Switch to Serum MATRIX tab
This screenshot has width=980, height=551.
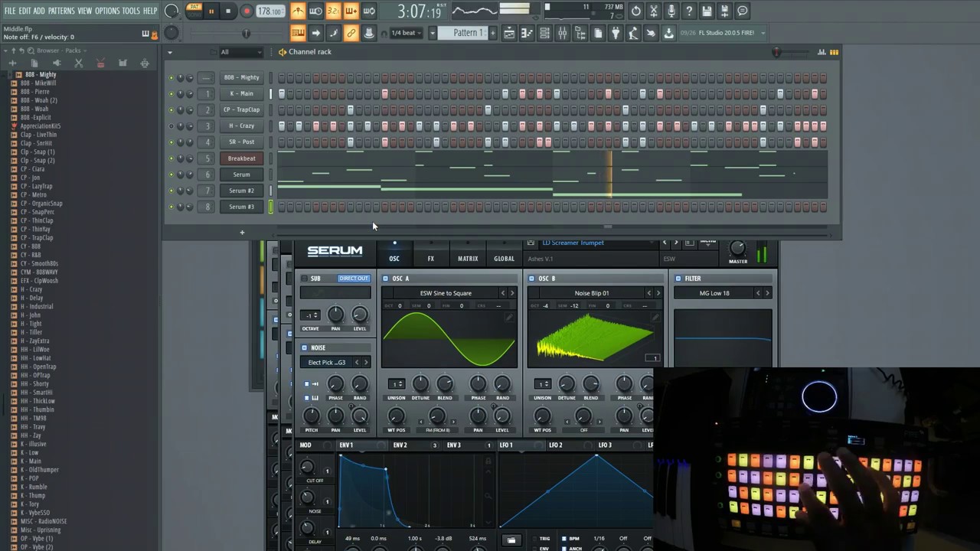coord(468,259)
